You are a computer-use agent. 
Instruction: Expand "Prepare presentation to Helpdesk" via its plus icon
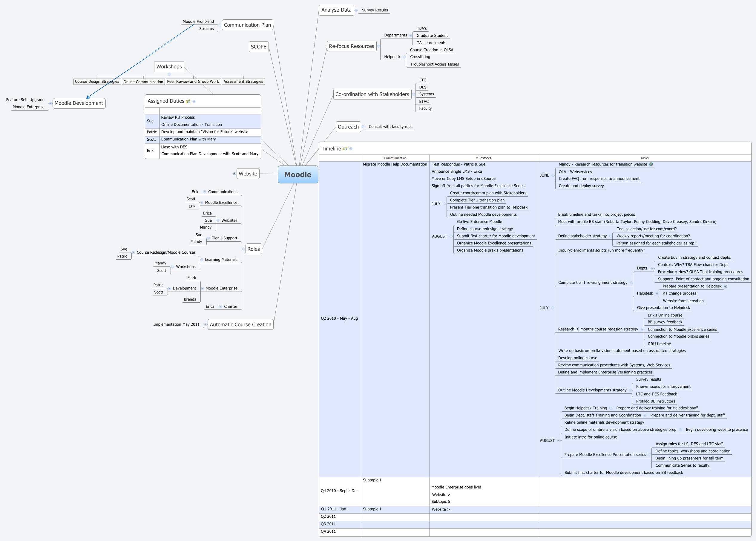[x=726, y=286]
